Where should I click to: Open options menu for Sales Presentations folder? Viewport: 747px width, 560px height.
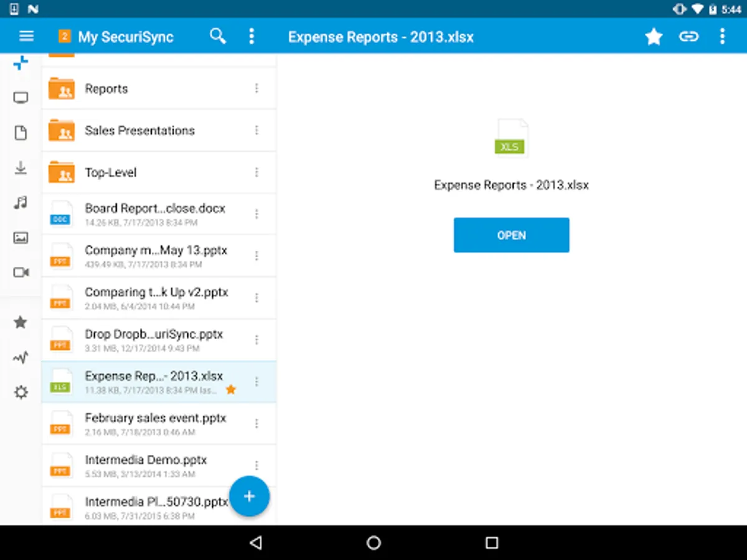click(256, 131)
